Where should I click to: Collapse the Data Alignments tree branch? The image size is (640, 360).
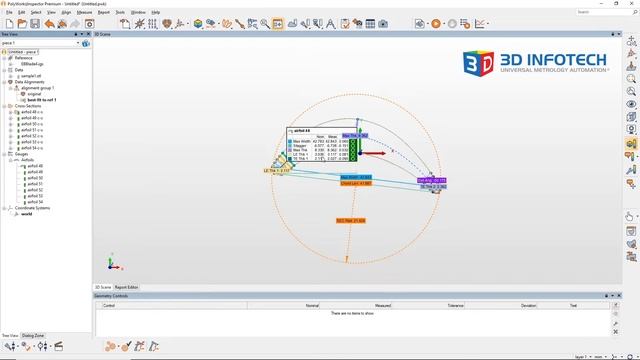[x=4, y=82]
